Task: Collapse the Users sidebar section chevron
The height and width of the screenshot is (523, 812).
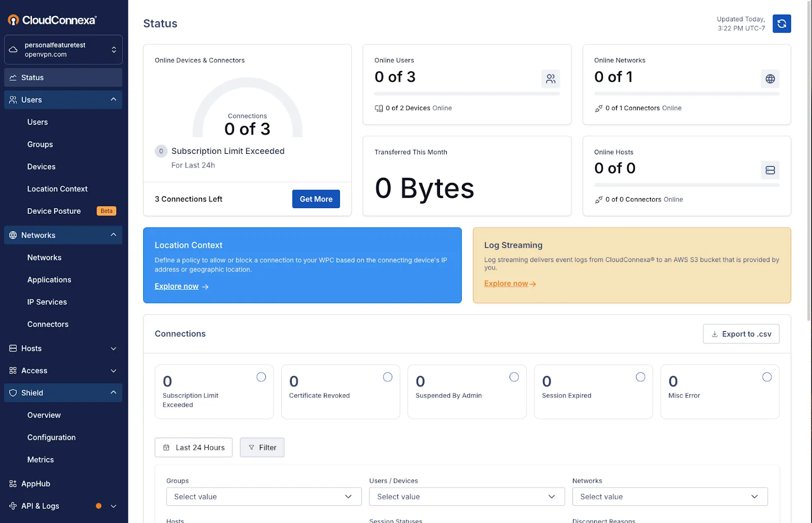Action: [x=113, y=100]
